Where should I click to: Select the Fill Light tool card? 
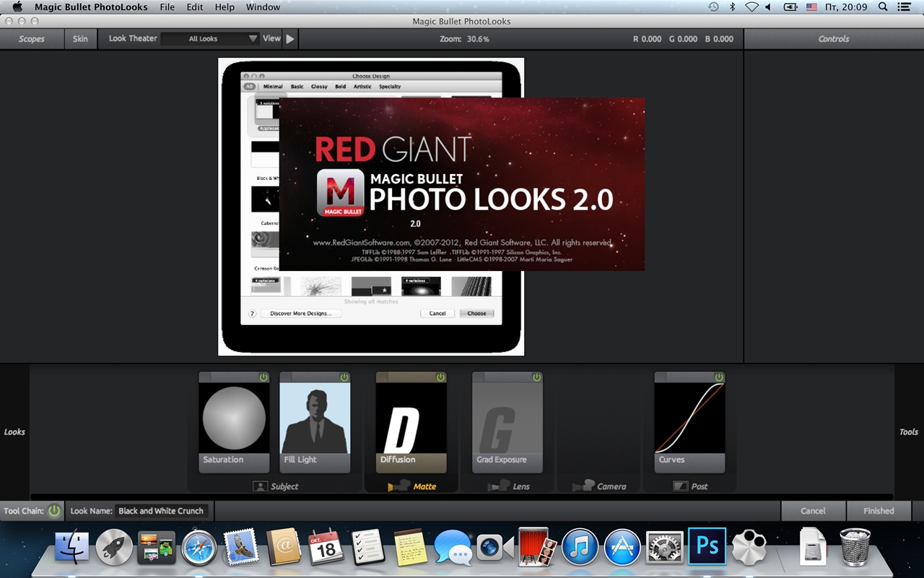tap(315, 423)
